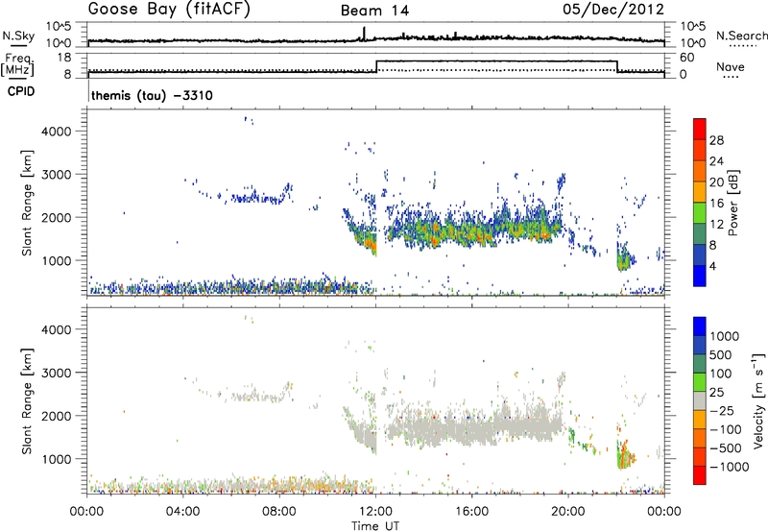
Task: Click the blue top segment of Velocity colorbar
Action: [x=700, y=326]
